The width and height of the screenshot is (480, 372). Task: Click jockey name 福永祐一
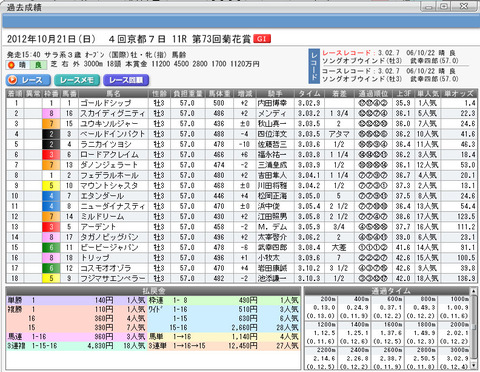(x=272, y=155)
